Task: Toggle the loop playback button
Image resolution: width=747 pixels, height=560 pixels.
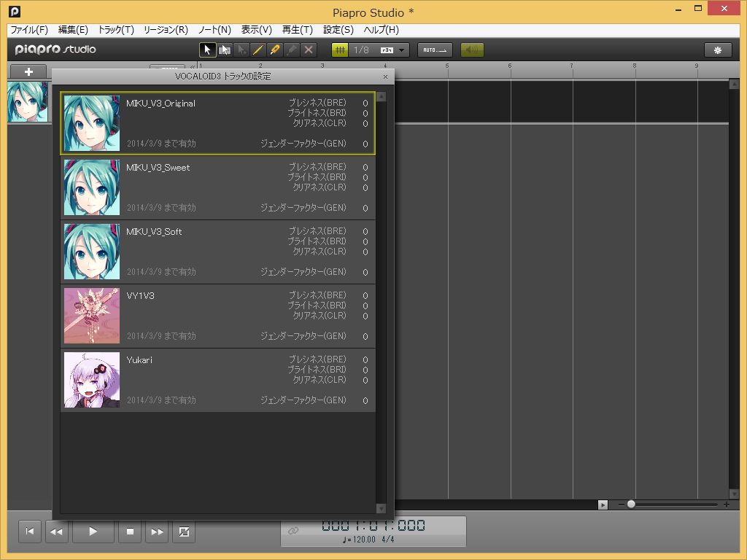Action: point(184,532)
